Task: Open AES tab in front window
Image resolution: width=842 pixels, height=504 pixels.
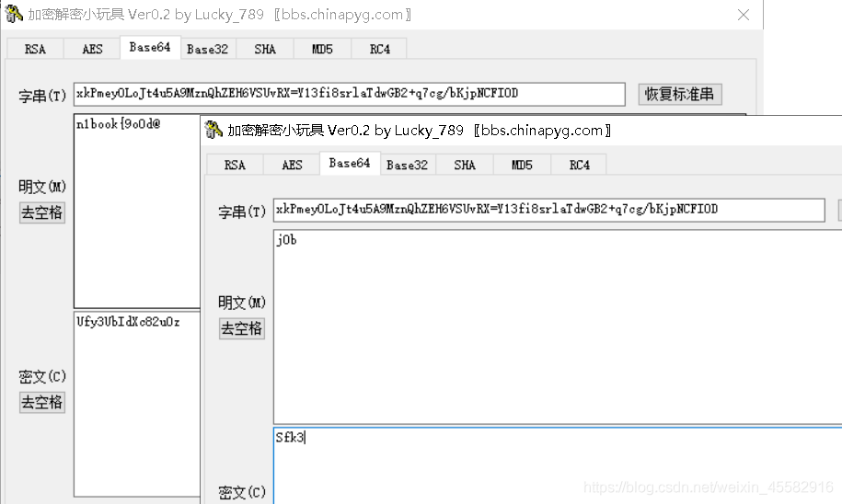Action: point(292,165)
